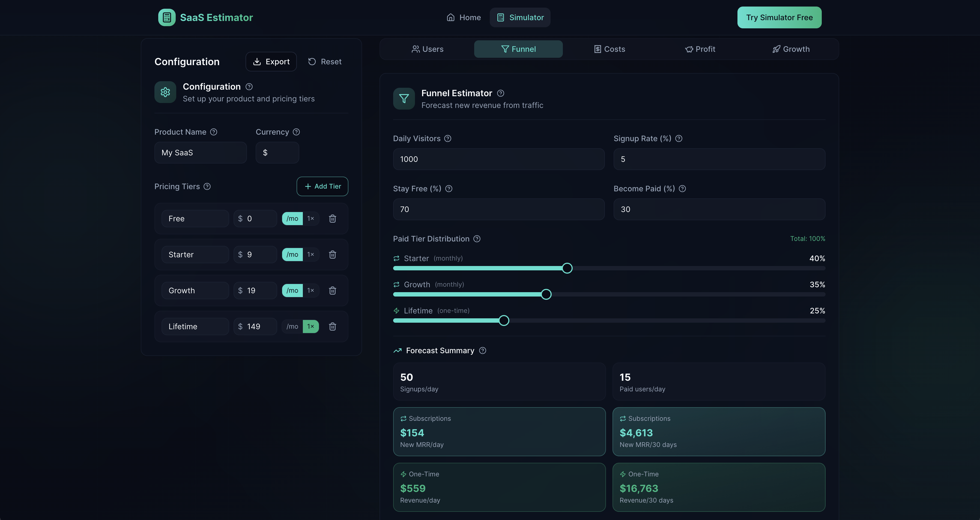Open the Currency selector
The width and height of the screenshot is (980, 520).
277,152
